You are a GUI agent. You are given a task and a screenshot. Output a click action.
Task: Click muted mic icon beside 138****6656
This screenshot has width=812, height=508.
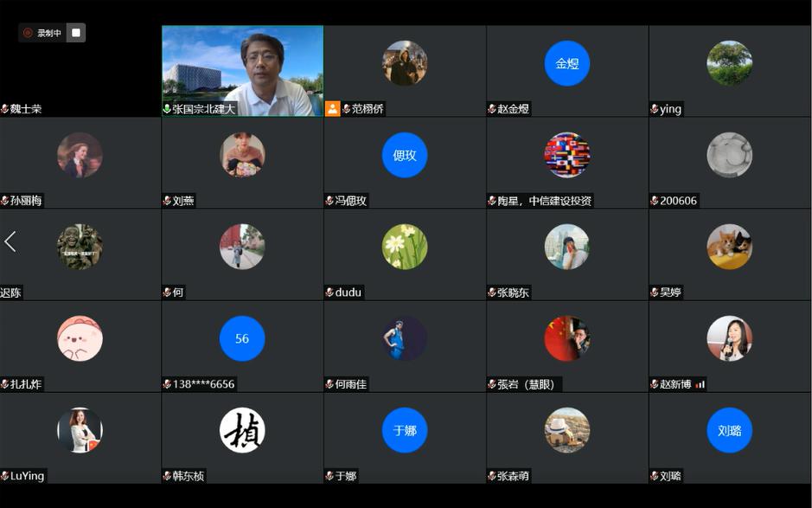167,384
